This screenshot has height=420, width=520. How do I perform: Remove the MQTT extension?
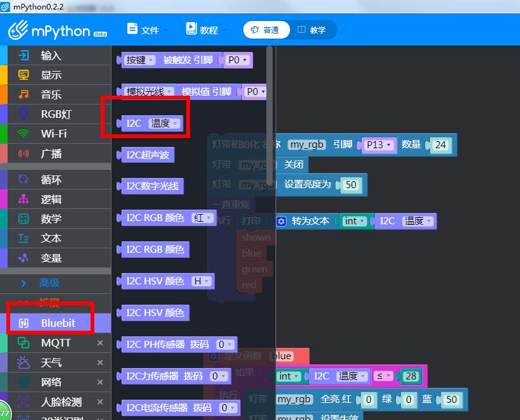tap(100, 343)
